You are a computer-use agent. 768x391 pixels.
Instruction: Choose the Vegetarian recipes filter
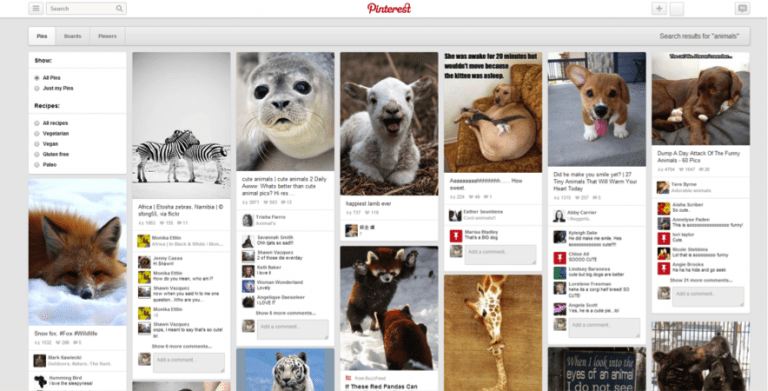(37, 133)
